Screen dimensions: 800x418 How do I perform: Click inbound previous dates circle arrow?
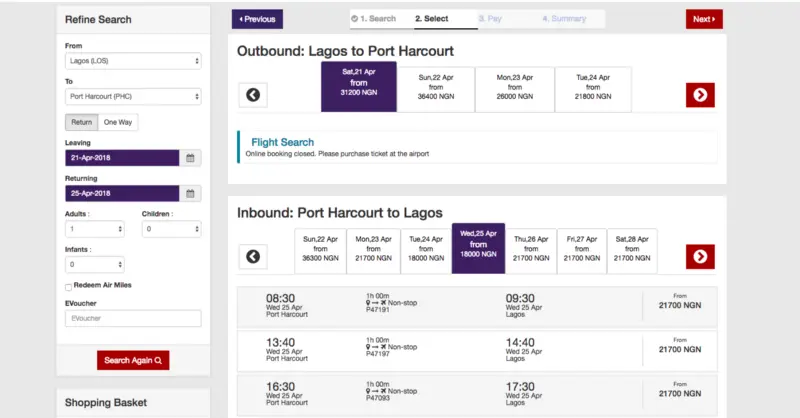coord(253,257)
